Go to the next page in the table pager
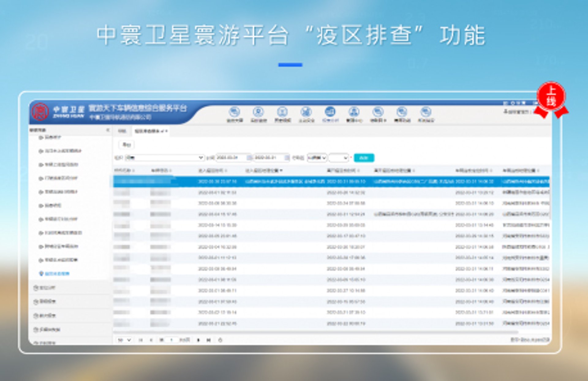Image resolution: width=588 pixels, height=381 pixels. [198, 340]
